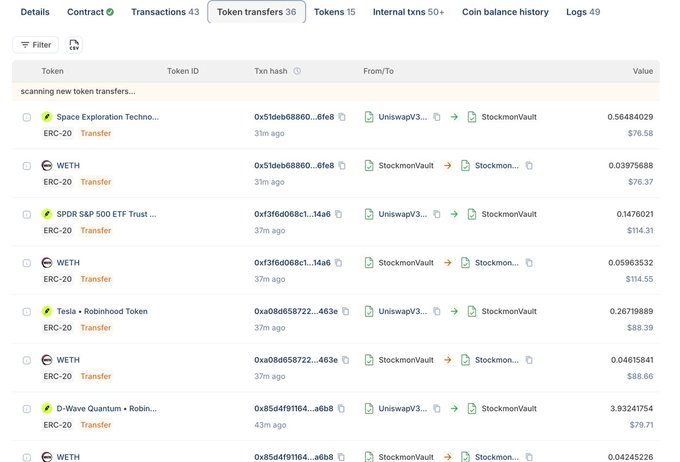Open WETH token link in $114.55 row
This screenshot has height=462, width=680.
68,262
